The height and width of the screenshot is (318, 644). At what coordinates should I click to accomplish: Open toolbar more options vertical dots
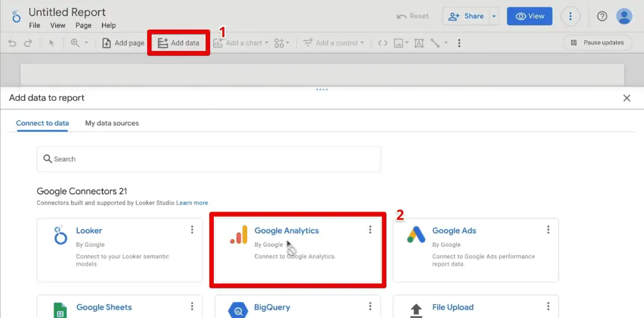[x=458, y=43]
